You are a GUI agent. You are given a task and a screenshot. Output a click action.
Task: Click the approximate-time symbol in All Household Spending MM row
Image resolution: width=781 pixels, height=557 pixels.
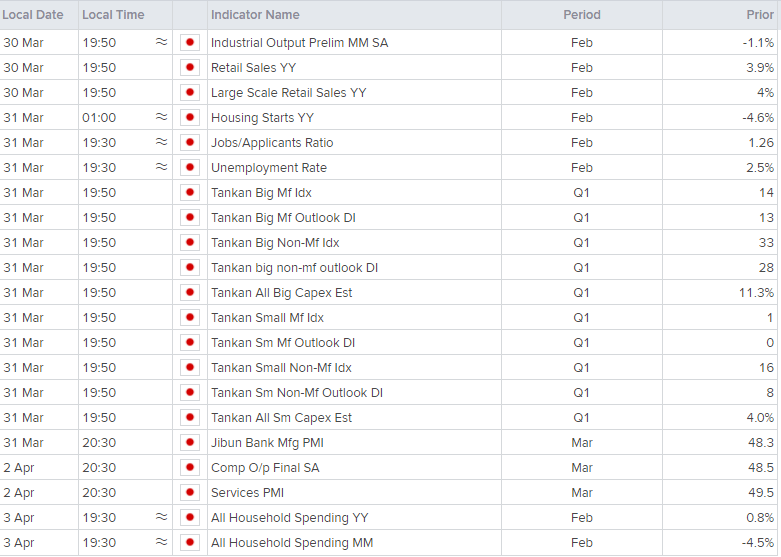(161, 542)
